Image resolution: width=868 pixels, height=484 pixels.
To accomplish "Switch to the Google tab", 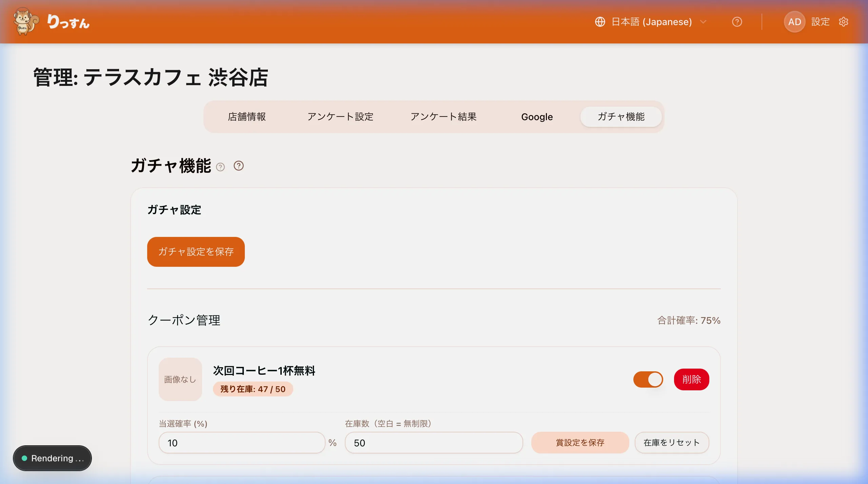I will click(x=537, y=117).
